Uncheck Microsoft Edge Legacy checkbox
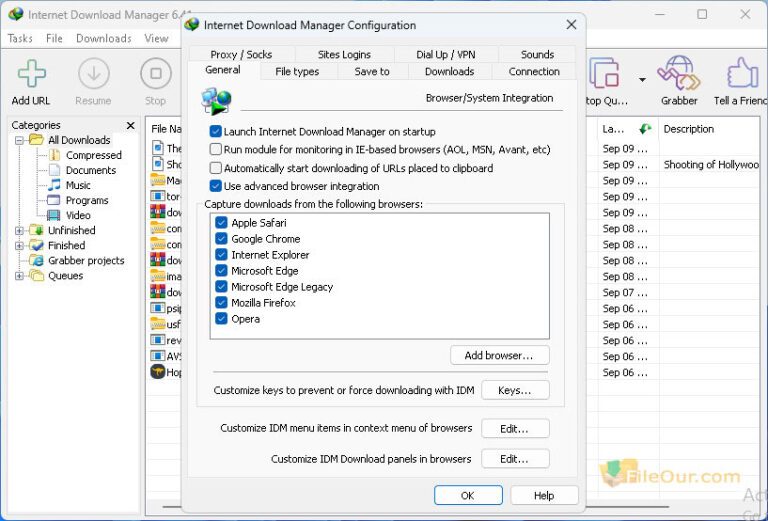Image resolution: width=768 pixels, height=521 pixels. tap(221, 287)
